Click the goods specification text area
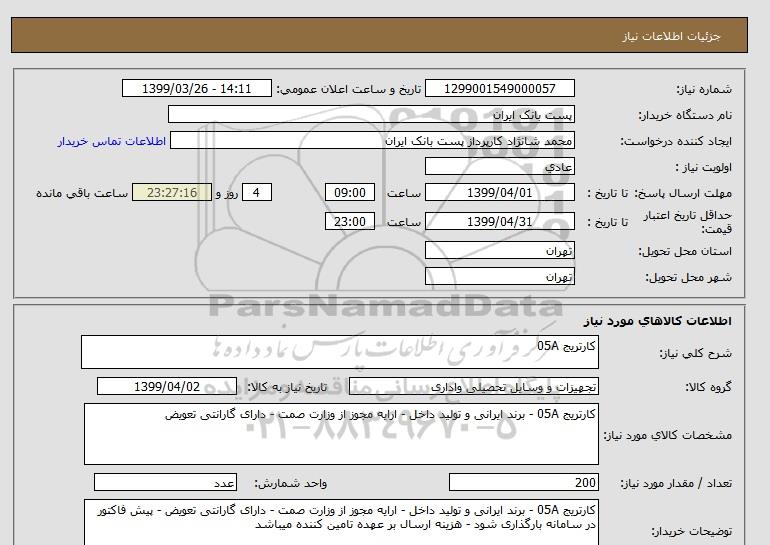770x545 pixels. [x=341, y=434]
